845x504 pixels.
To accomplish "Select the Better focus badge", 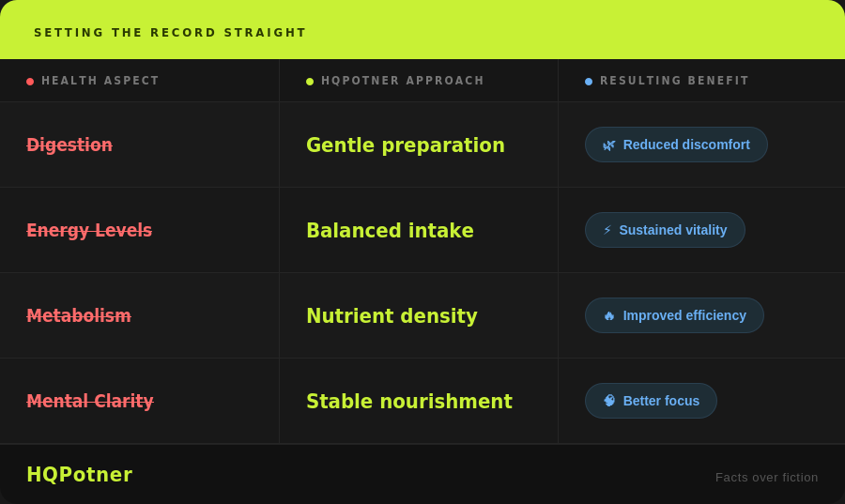I will click(651, 401).
